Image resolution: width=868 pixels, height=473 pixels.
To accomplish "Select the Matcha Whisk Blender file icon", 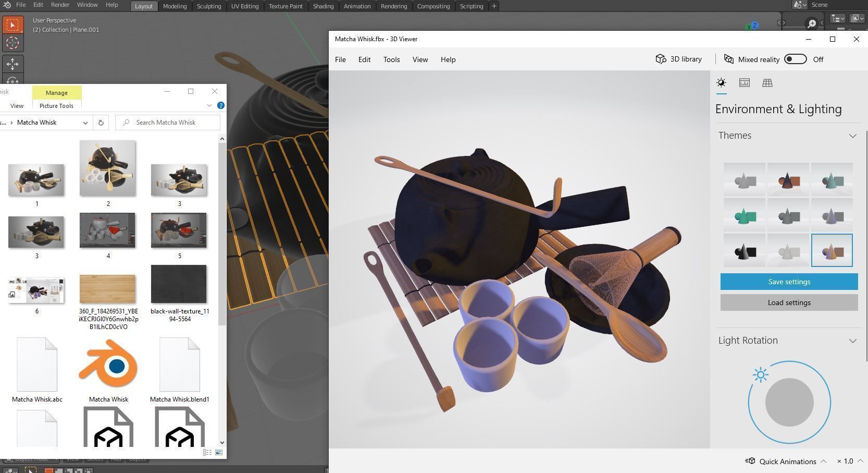I will point(108,364).
